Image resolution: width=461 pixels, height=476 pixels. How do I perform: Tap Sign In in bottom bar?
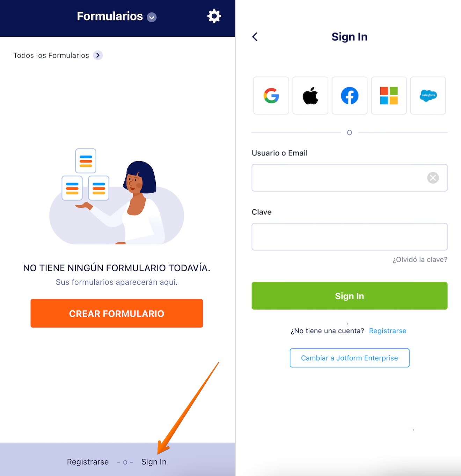(154, 462)
